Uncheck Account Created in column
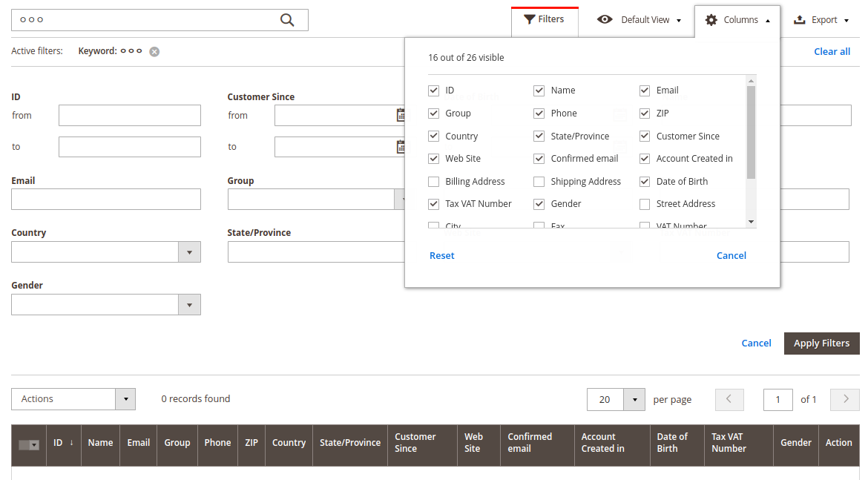Image resolution: width=868 pixels, height=480 pixels. click(x=645, y=159)
